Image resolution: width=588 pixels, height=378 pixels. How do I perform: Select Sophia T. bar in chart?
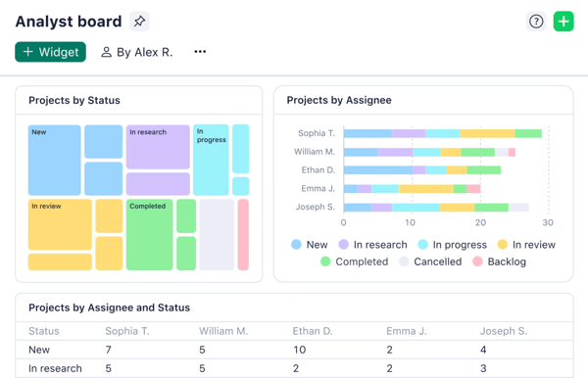443,133
